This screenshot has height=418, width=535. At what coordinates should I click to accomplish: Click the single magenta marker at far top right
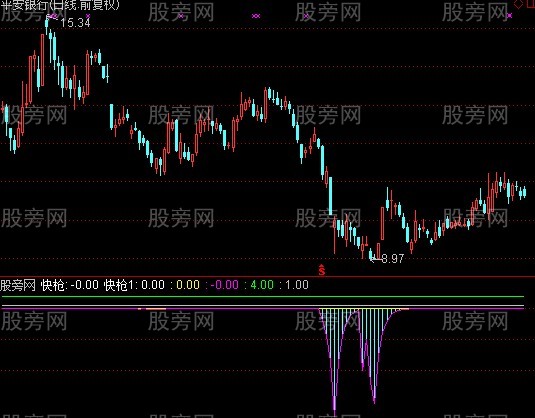509,15
